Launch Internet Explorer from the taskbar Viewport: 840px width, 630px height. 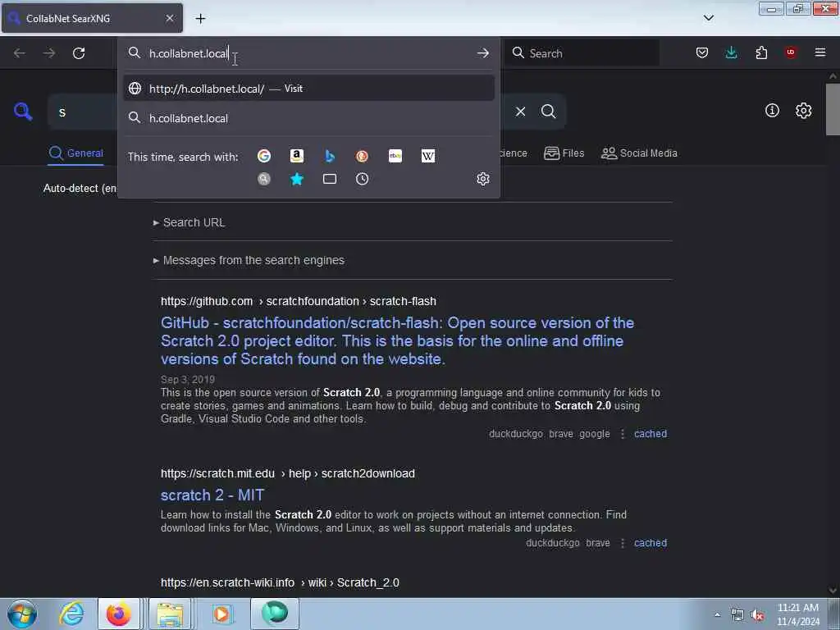71,614
